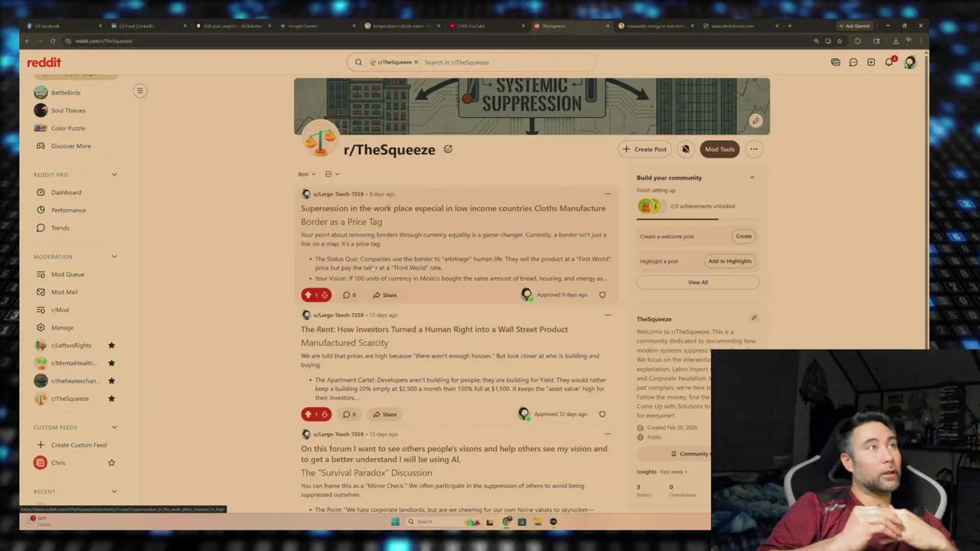Open the chat icon
The height and width of the screenshot is (551, 980).
[x=853, y=62]
